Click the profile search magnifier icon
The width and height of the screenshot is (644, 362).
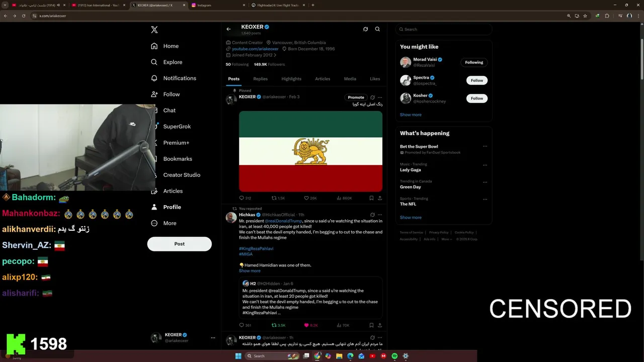tap(377, 29)
